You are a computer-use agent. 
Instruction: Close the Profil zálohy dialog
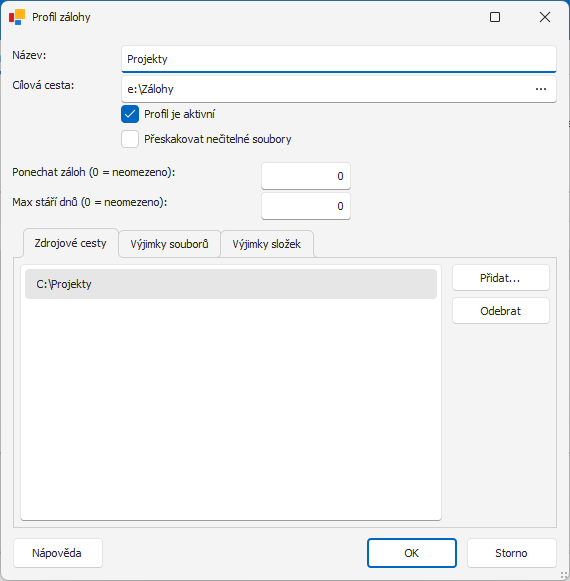point(545,17)
